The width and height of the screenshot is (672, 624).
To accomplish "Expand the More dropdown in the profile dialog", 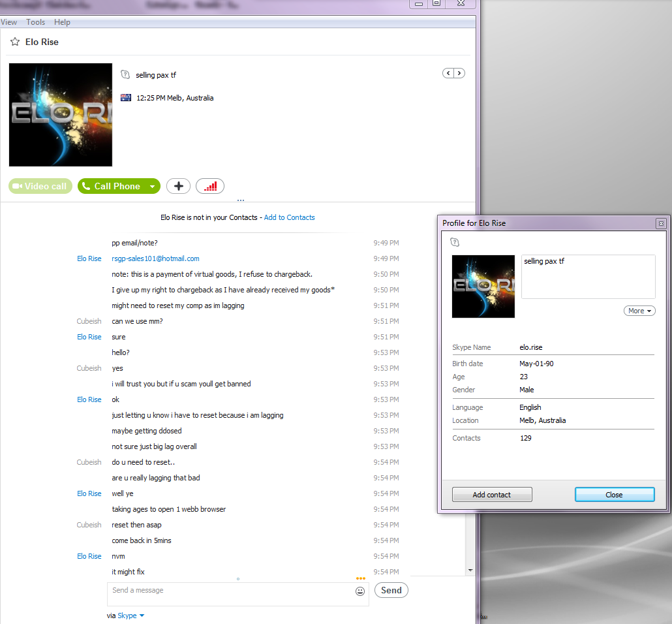I will click(639, 311).
